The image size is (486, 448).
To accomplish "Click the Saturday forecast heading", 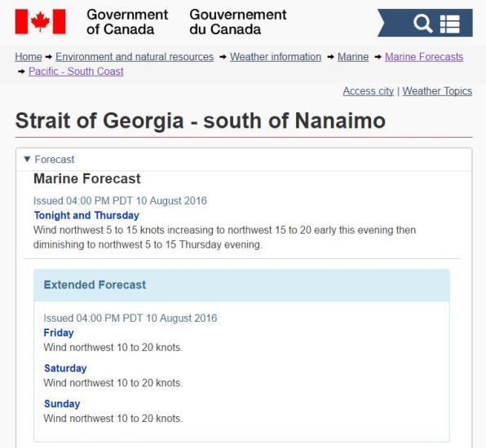I will pyautogui.click(x=65, y=368).
